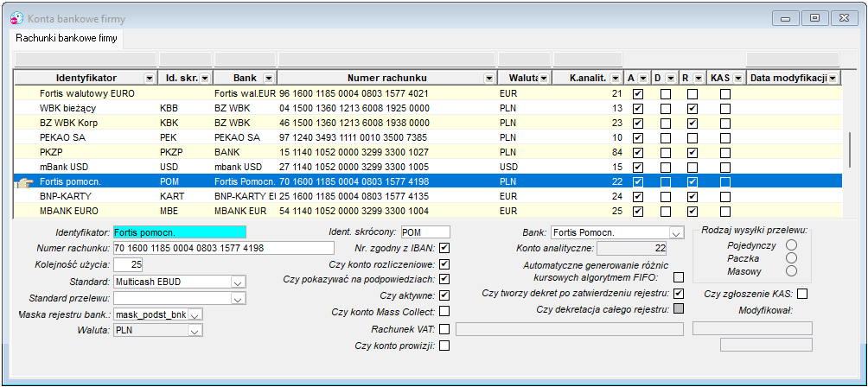This screenshot has height=387, width=868.
Task: Toggle the Czy aktywne checkbox
Action: pyautogui.click(x=444, y=295)
